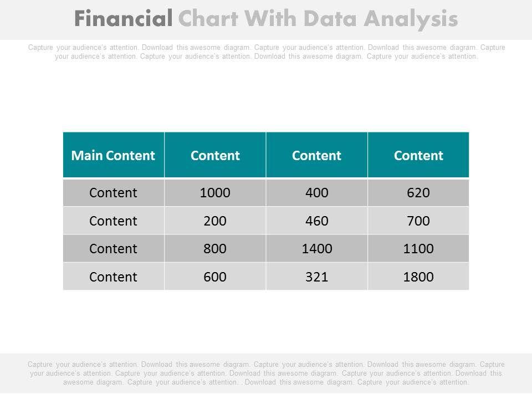Select the cell with value 321

click(x=316, y=277)
